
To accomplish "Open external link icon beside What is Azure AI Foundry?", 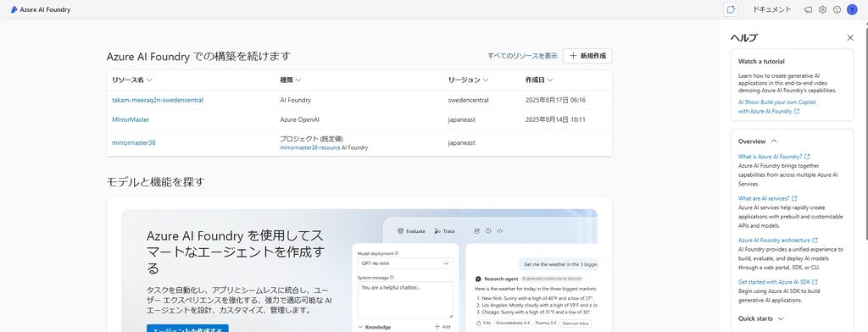I will click(x=807, y=157).
